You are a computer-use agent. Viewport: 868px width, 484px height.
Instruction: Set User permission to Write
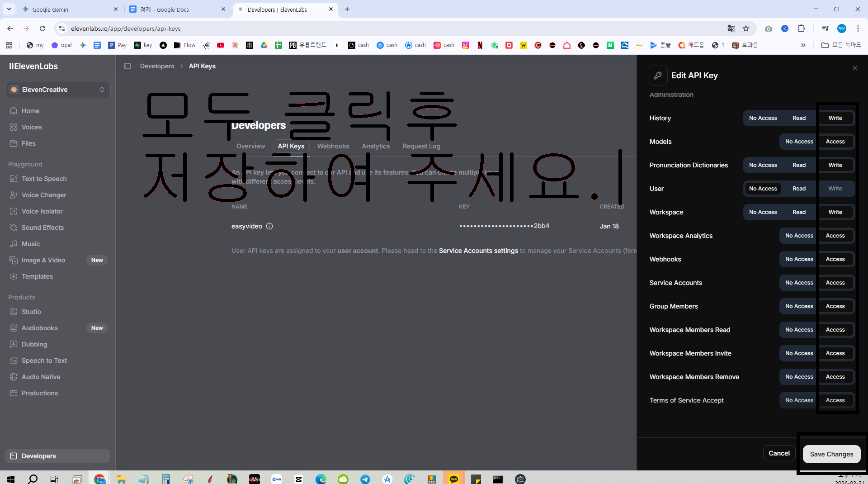(x=835, y=189)
